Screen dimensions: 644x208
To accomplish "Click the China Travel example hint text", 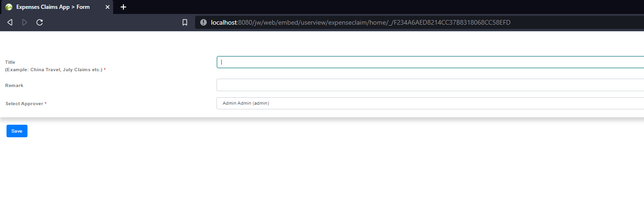I will (54, 70).
